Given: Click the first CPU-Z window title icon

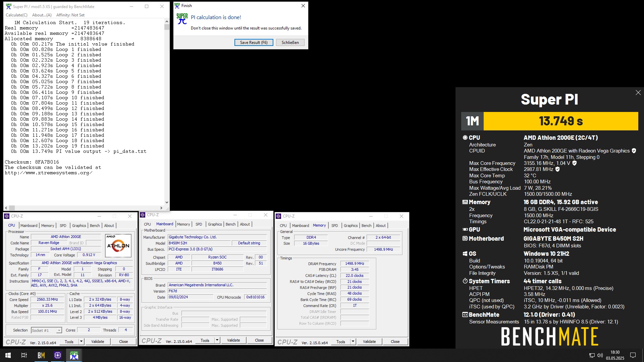Looking at the screenshot, I should click(7, 216).
